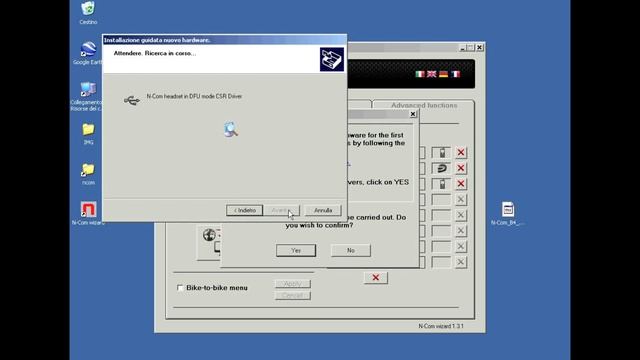Select the IMG folder on desktop
This screenshot has height=360, width=640.
tap(88, 134)
